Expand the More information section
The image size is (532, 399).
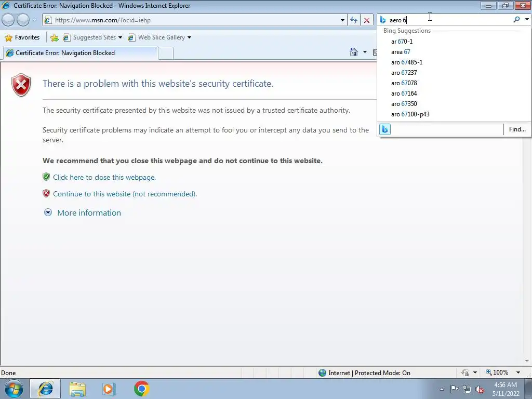pos(89,212)
